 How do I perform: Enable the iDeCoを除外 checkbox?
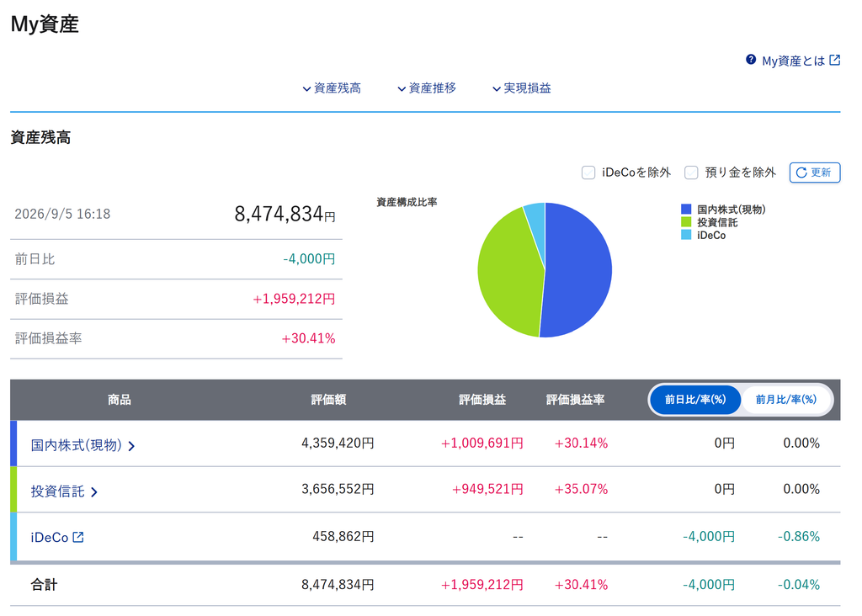(588, 173)
